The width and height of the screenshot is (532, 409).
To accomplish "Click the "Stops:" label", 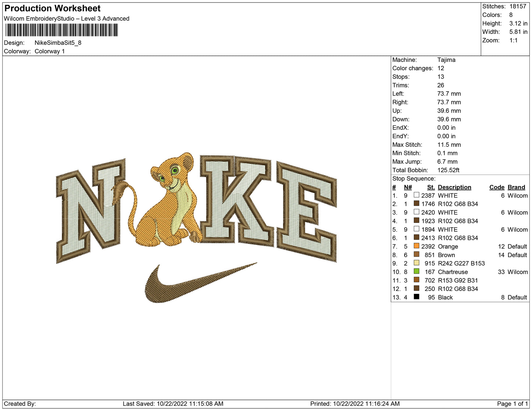I will click(401, 77).
